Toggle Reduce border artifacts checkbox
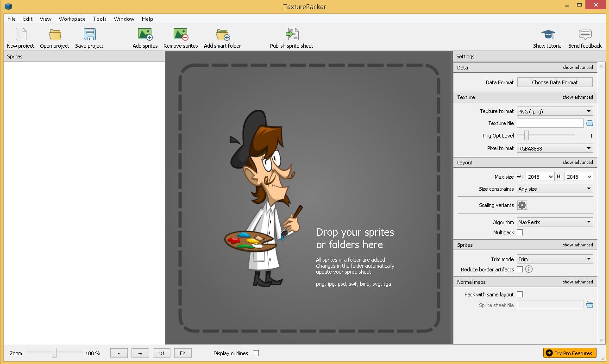Image resolution: width=609 pixels, height=364 pixels. click(x=520, y=269)
